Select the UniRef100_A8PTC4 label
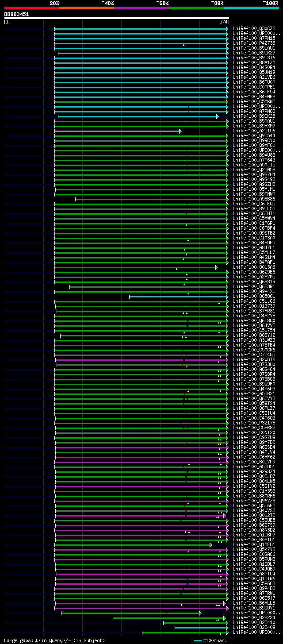This screenshot has width=283, height=644. pyautogui.click(x=254, y=574)
